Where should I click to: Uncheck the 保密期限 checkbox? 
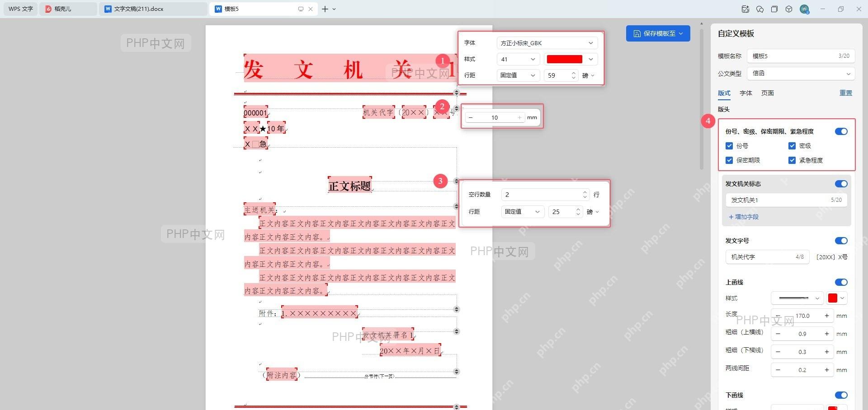(729, 160)
